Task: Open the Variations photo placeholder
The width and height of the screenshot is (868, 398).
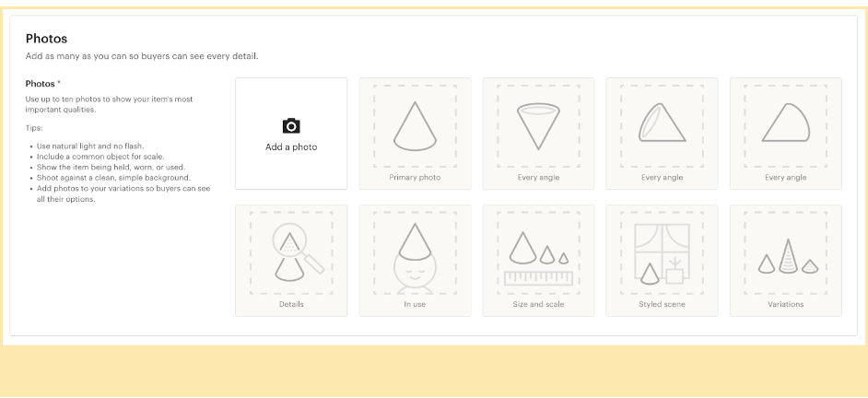Action: coord(786,261)
